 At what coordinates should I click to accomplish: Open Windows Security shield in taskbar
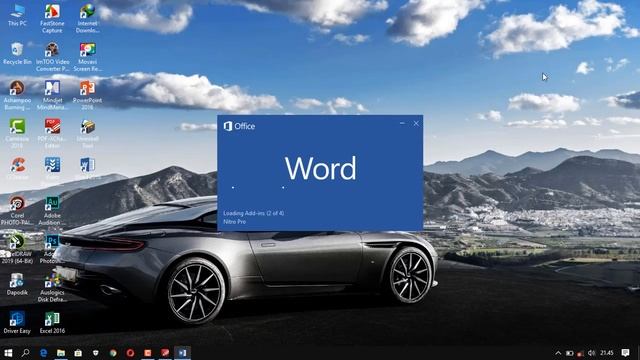(96, 353)
